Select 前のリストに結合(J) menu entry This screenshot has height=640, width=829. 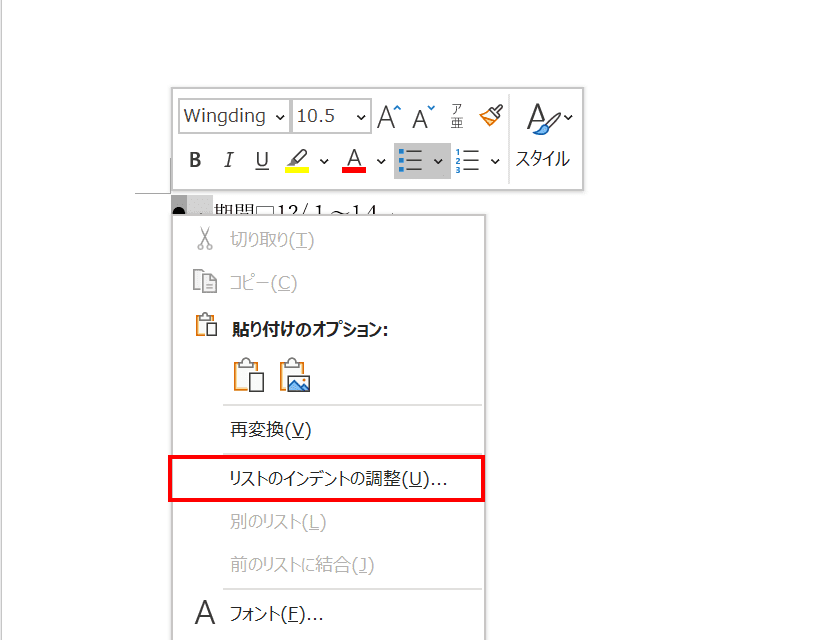click(x=329, y=564)
